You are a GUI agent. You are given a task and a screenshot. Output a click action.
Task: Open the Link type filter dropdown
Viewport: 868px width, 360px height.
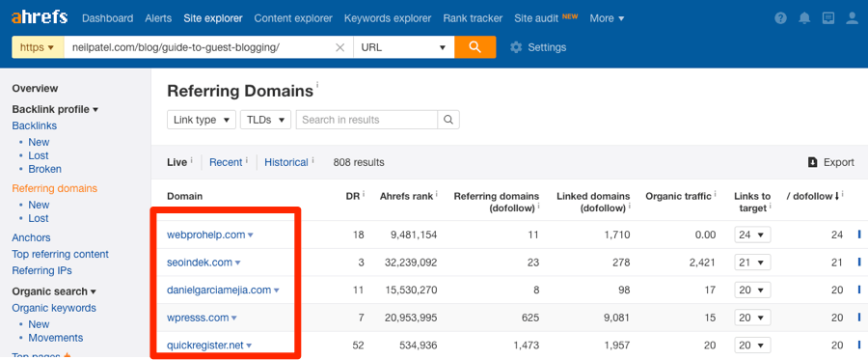pyautogui.click(x=202, y=120)
